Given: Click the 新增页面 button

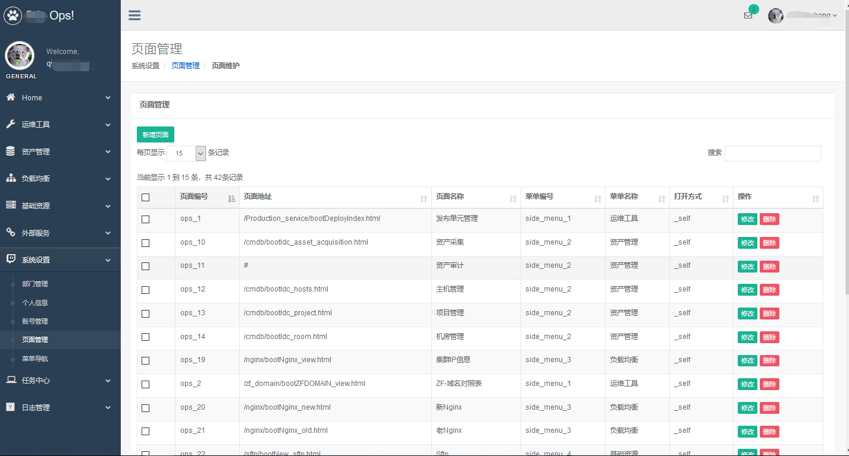Looking at the screenshot, I should pos(155,134).
